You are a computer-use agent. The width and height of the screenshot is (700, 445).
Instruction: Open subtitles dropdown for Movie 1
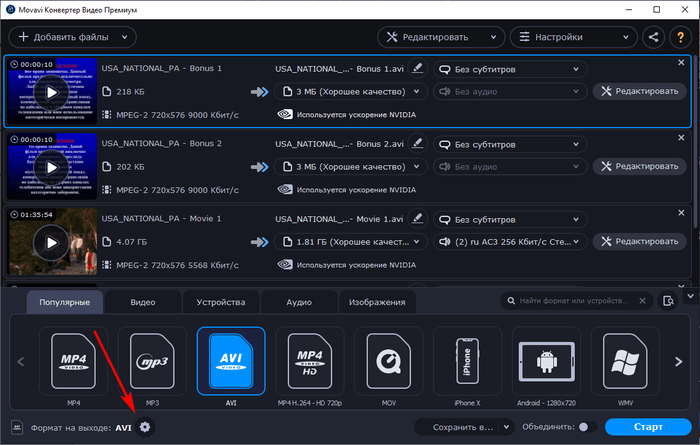(x=510, y=220)
